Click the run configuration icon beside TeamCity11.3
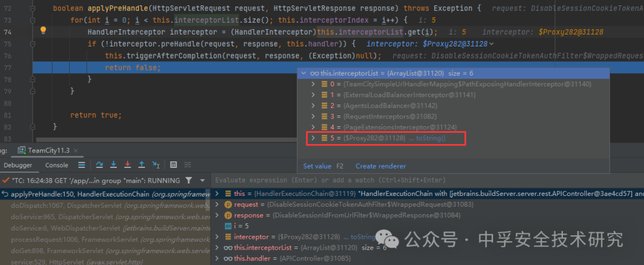Viewport: 644px width, 265px height. pos(21,150)
